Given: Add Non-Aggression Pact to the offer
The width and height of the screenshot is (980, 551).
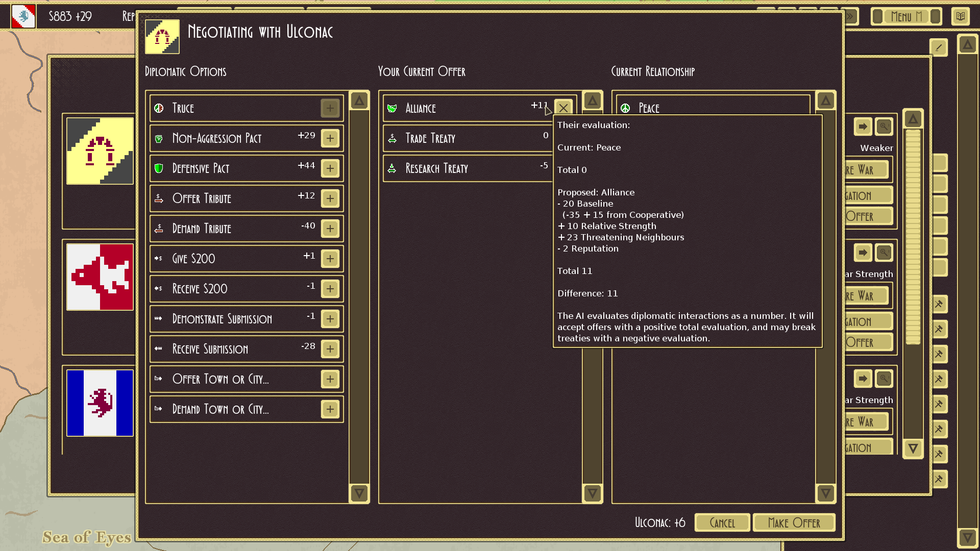Looking at the screenshot, I should pyautogui.click(x=330, y=138).
